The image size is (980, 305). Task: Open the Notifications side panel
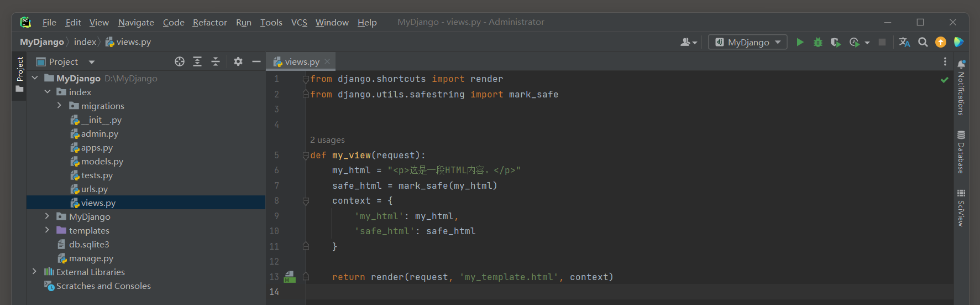click(x=961, y=87)
